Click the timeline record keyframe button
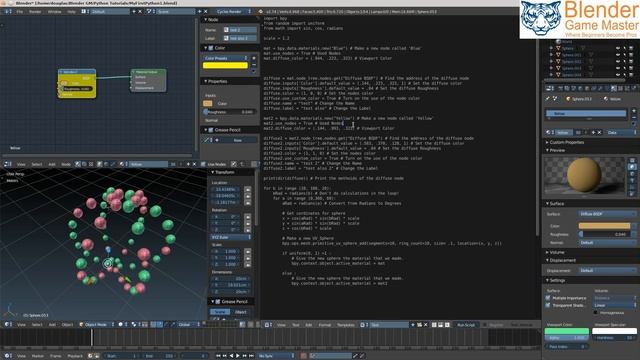 click(304, 356)
